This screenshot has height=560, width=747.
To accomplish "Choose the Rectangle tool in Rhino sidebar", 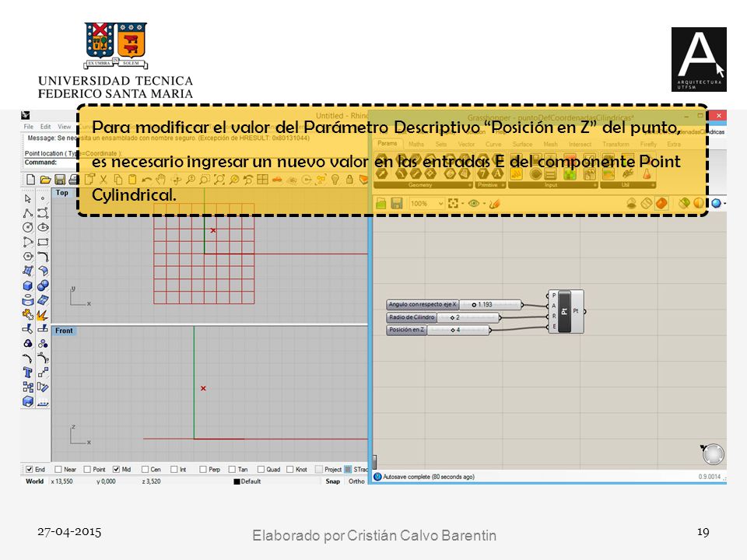I will point(43,242).
